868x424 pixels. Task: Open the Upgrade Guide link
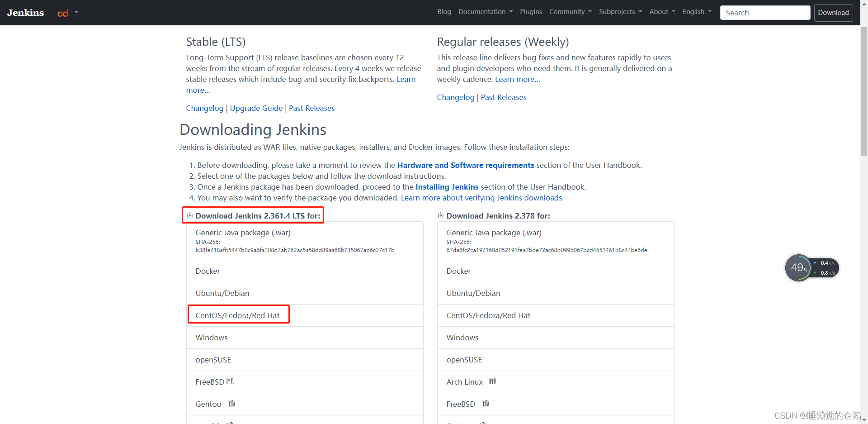coord(256,108)
